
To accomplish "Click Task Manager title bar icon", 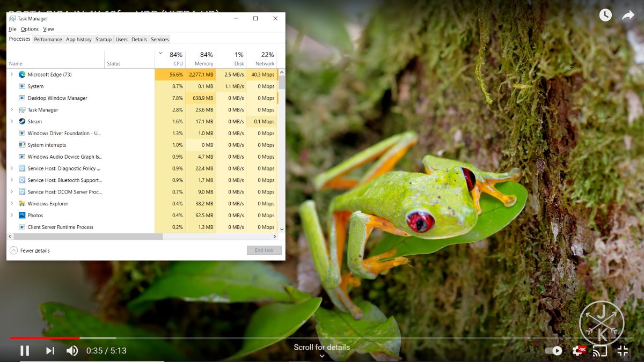I will point(12,18).
